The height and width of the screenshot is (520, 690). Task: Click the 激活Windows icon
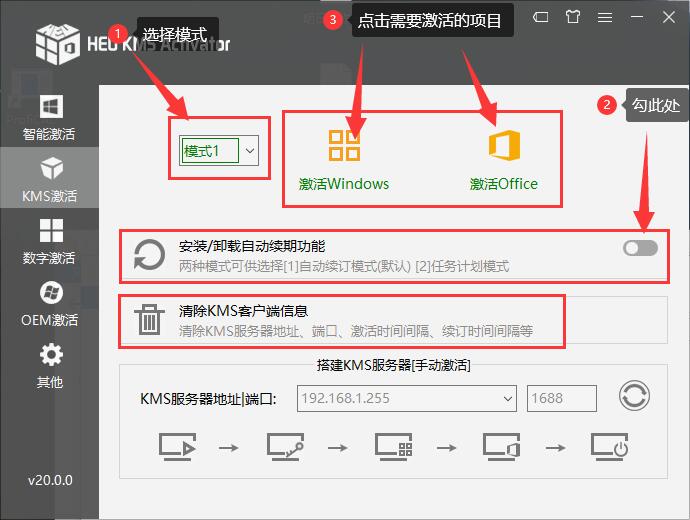pos(344,145)
